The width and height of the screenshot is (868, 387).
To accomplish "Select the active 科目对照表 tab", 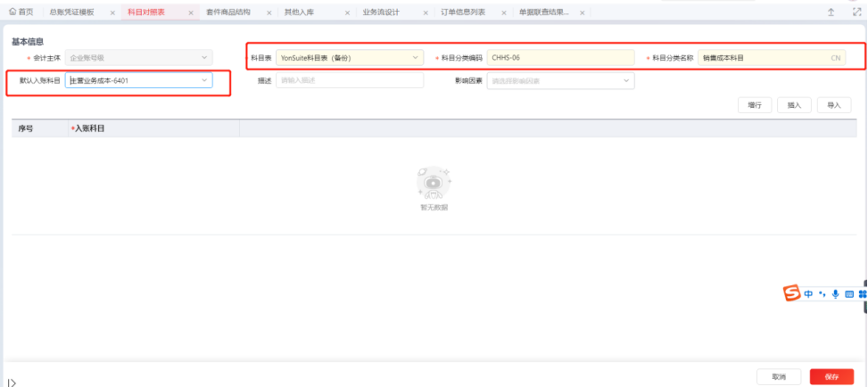I will coord(146,12).
